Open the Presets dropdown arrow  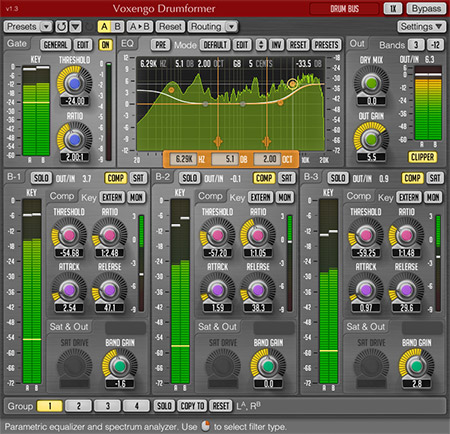click(x=46, y=27)
